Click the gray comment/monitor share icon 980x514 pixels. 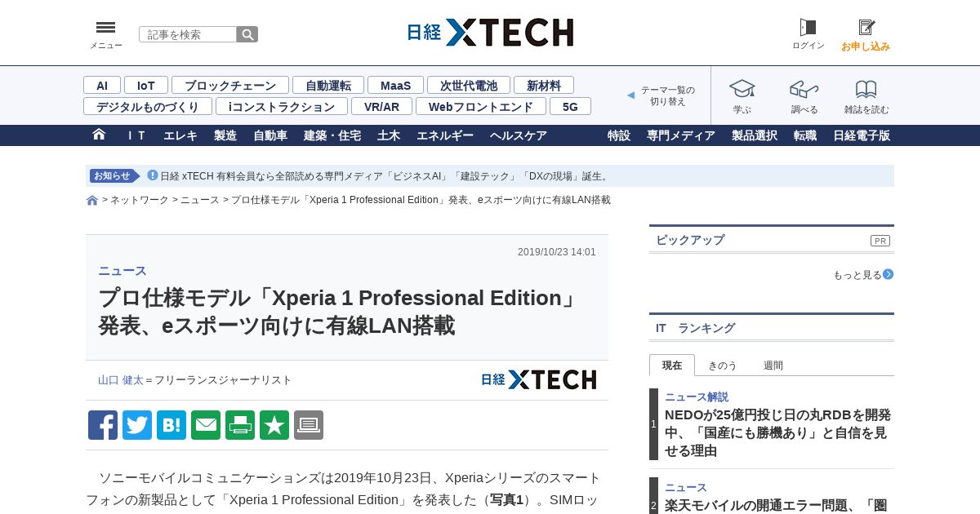click(309, 425)
